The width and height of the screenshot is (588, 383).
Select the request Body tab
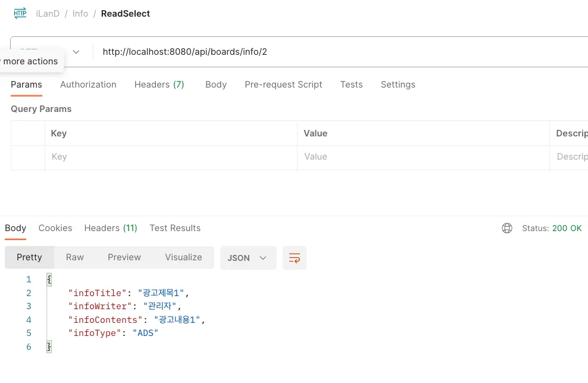tap(215, 85)
